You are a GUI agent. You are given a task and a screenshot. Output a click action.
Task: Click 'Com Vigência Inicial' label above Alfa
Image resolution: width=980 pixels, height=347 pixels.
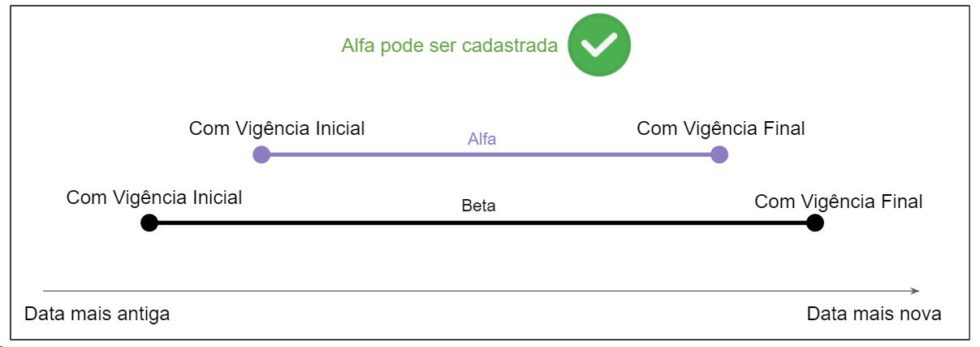point(277,128)
